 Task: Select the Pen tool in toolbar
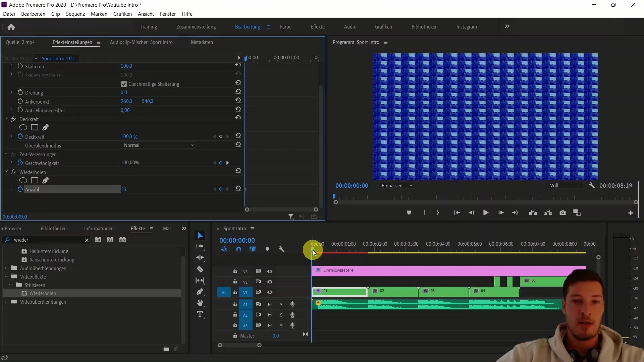pyautogui.click(x=200, y=292)
